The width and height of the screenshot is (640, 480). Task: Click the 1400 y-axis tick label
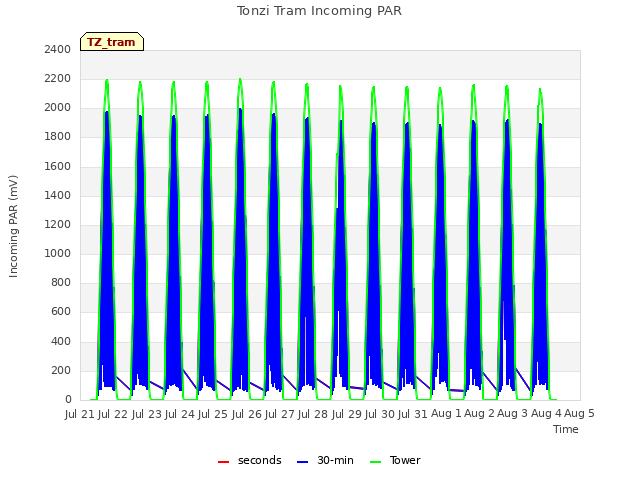58,195
